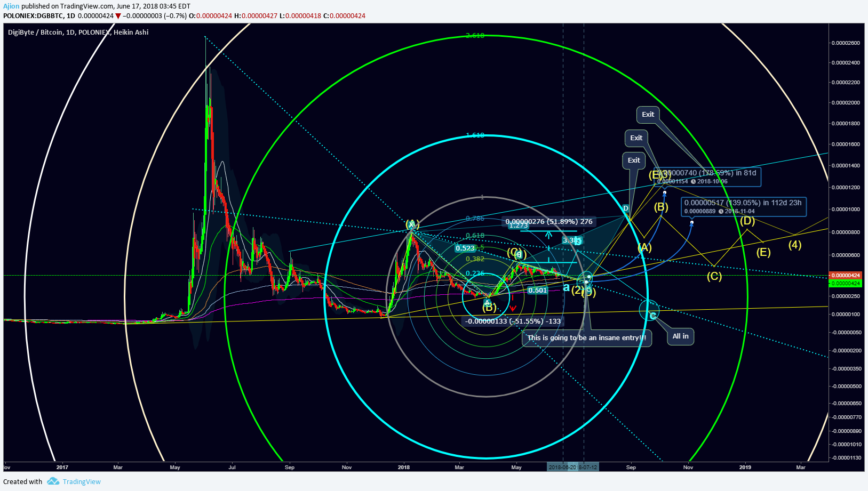The height and width of the screenshot is (491, 868).
Task: Click the '0.00000276 (51.89%) 276' measurement label
Action: (549, 221)
